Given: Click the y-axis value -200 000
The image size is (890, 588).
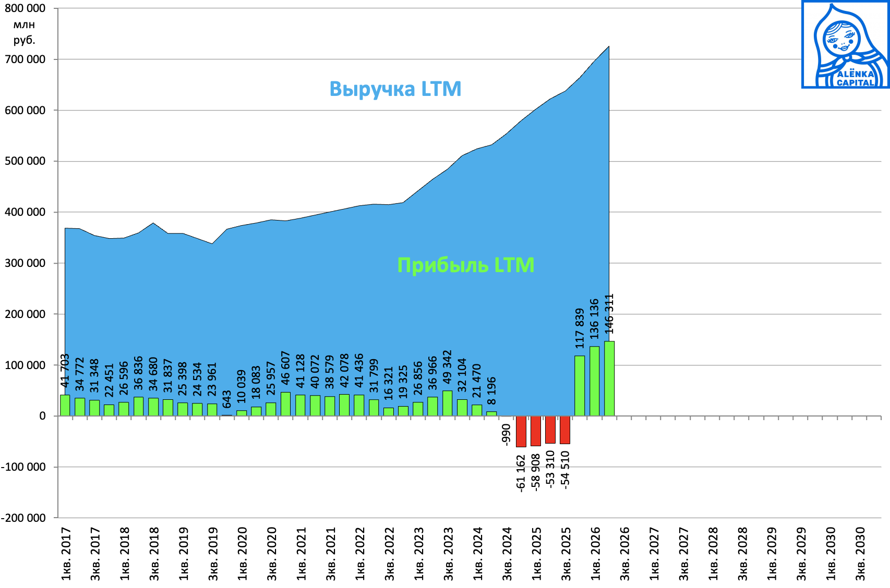Looking at the screenshot, I should tap(23, 518).
